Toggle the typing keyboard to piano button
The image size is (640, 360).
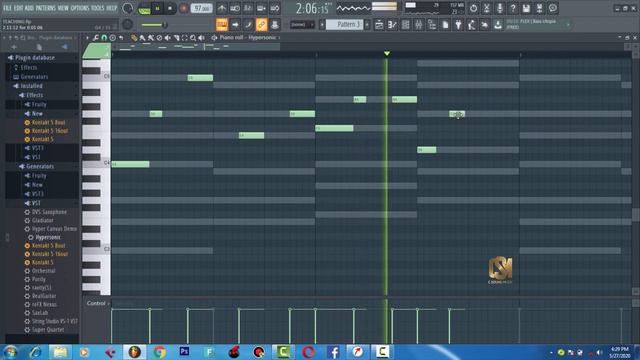coord(222,24)
